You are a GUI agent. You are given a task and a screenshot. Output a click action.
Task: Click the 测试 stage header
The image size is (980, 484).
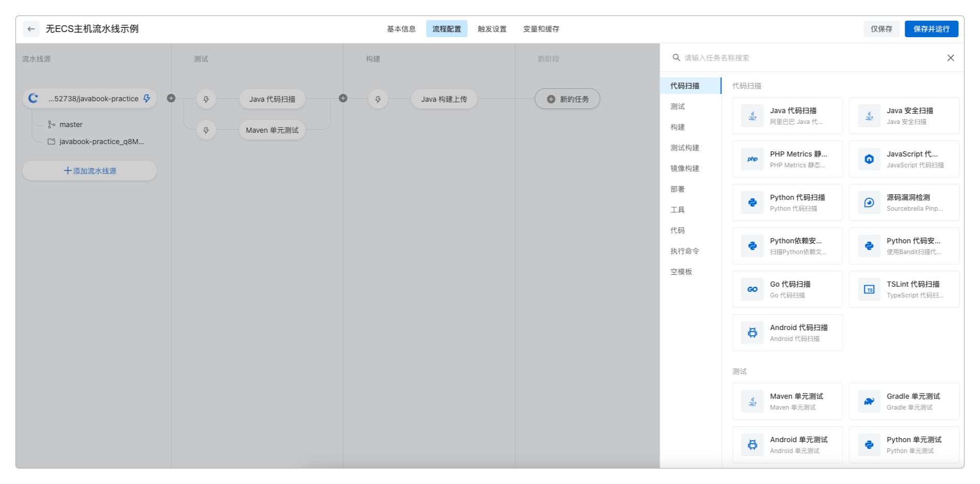201,59
